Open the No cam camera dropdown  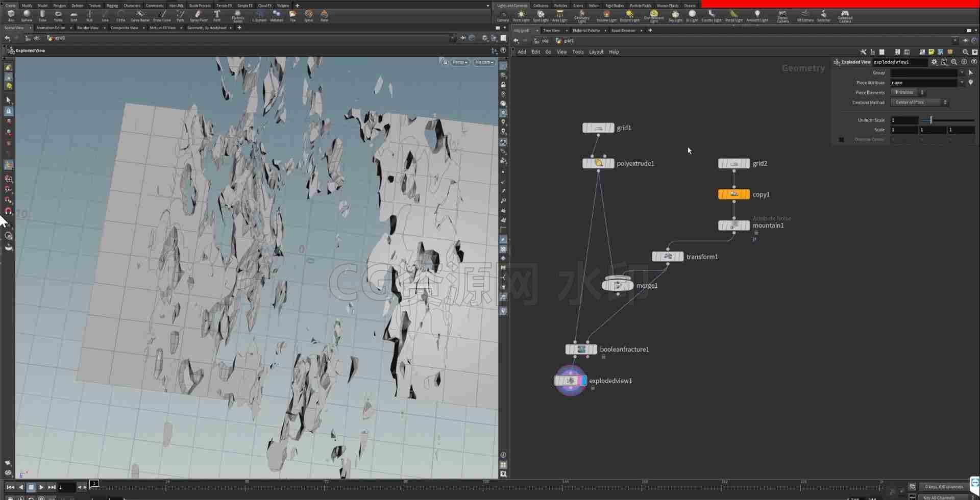pyautogui.click(x=484, y=62)
